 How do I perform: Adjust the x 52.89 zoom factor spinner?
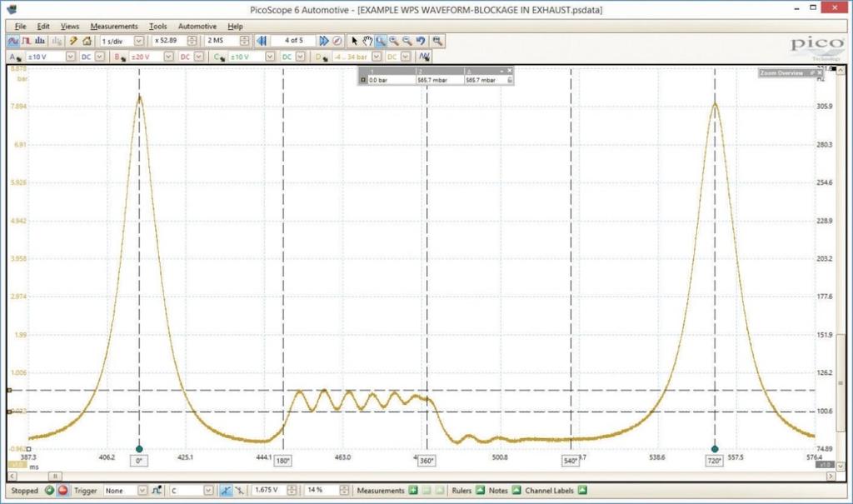tap(192, 41)
